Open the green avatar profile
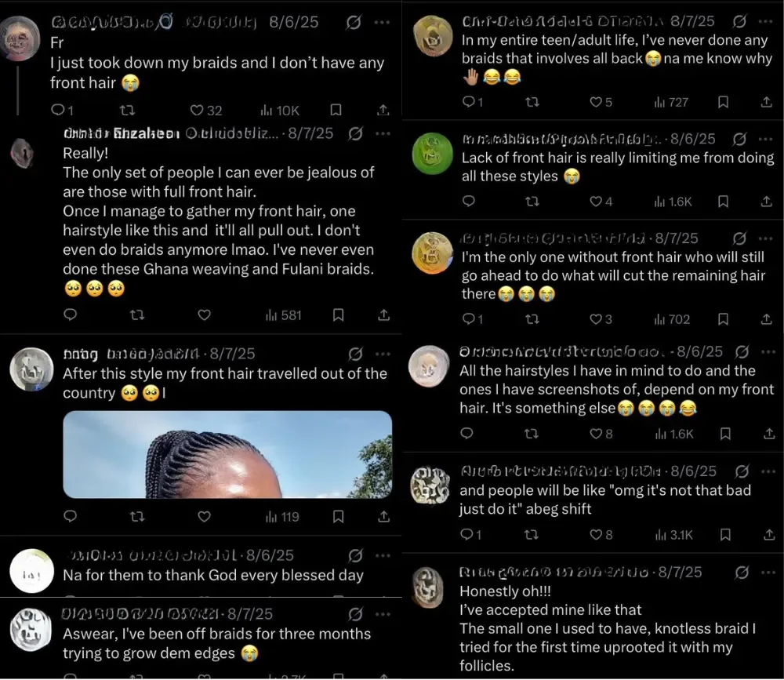 tap(432, 154)
